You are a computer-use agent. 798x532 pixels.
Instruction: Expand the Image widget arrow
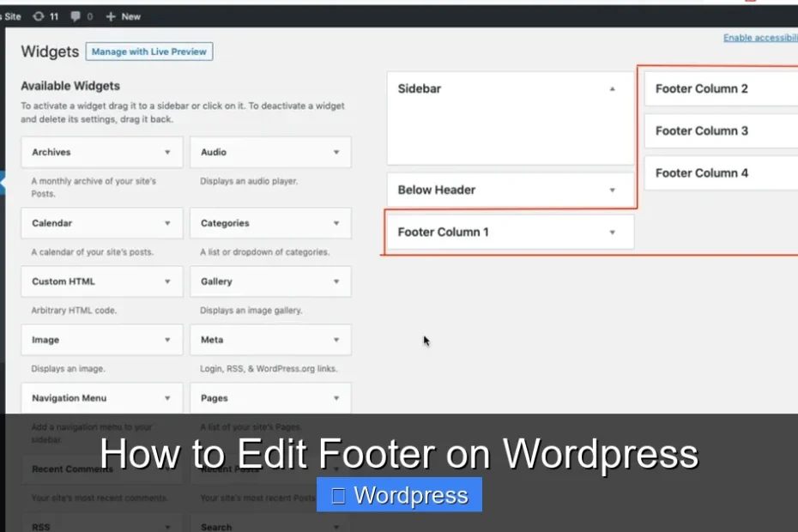click(167, 340)
